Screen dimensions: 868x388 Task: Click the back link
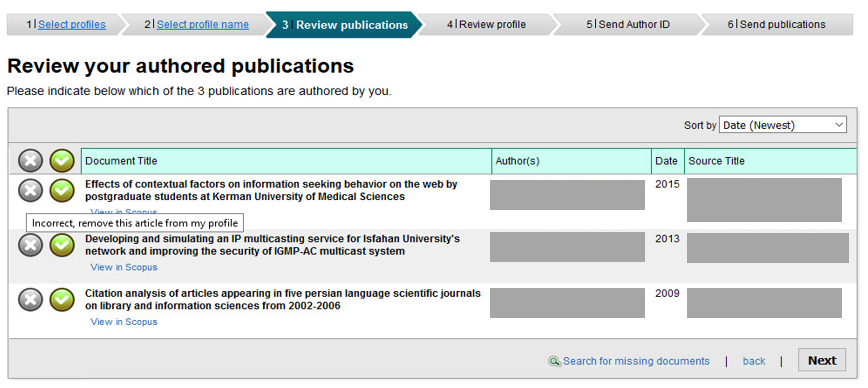[x=754, y=361]
